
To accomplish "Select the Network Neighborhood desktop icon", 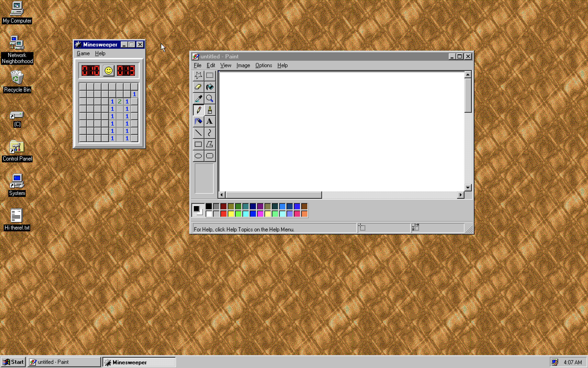I will pyautogui.click(x=17, y=50).
